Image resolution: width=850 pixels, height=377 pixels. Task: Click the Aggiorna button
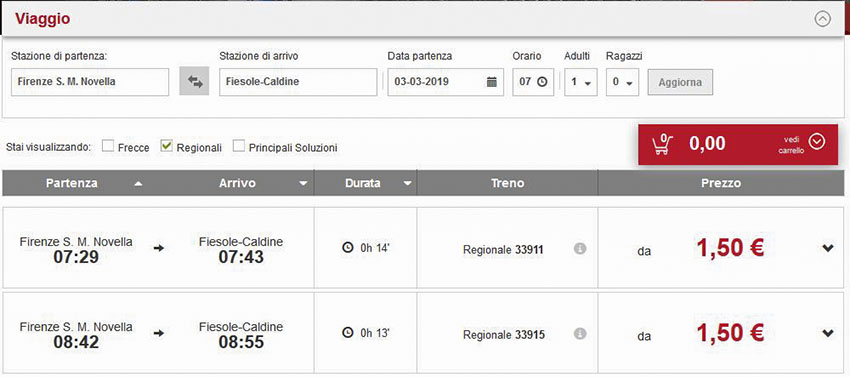click(x=680, y=82)
